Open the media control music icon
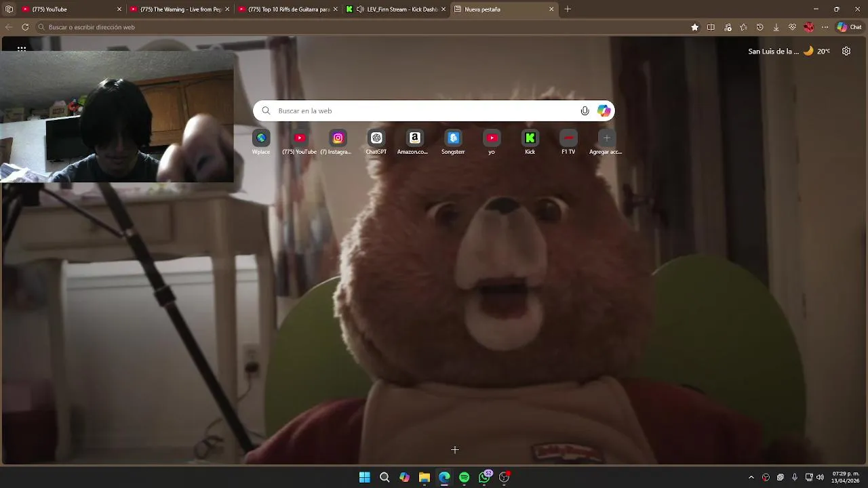Viewport: 868px width, 488px height. point(728,27)
